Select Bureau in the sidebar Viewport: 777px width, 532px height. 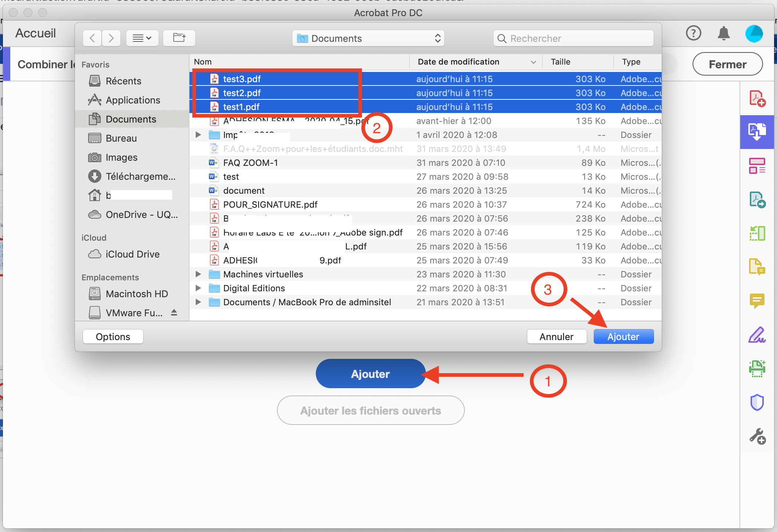[132, 138]
